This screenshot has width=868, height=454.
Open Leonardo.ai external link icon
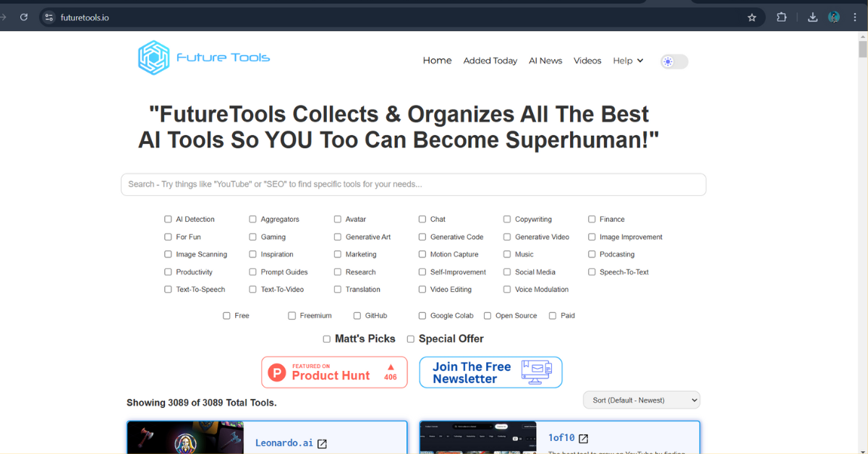(x=322, y=443)
